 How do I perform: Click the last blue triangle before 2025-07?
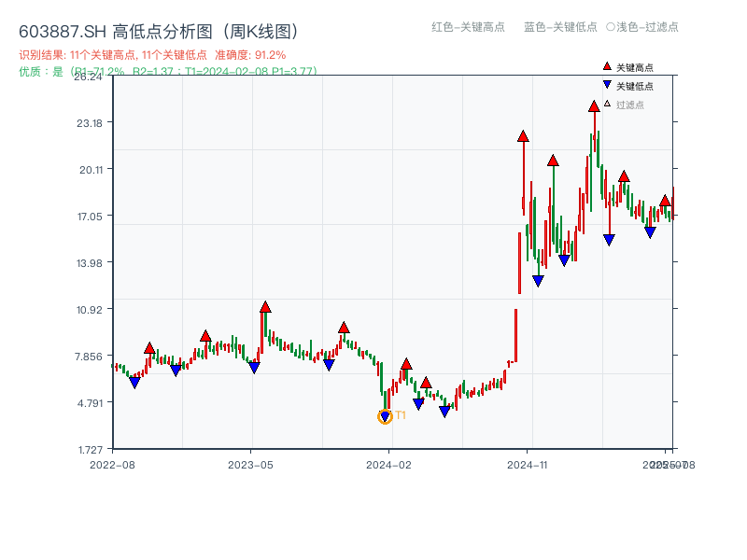pos(651,233)
